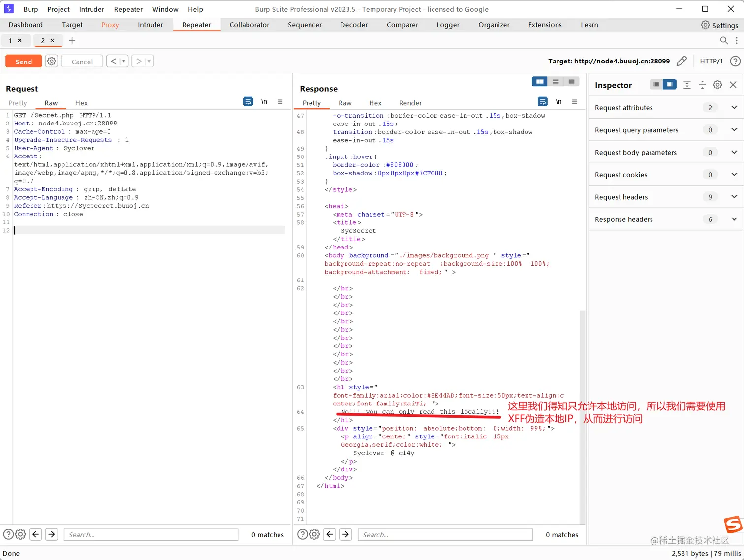Screen dimensions: 744x560
Task: Toggle the Response editor's blue text-lines button
Action: coord(543,102)
